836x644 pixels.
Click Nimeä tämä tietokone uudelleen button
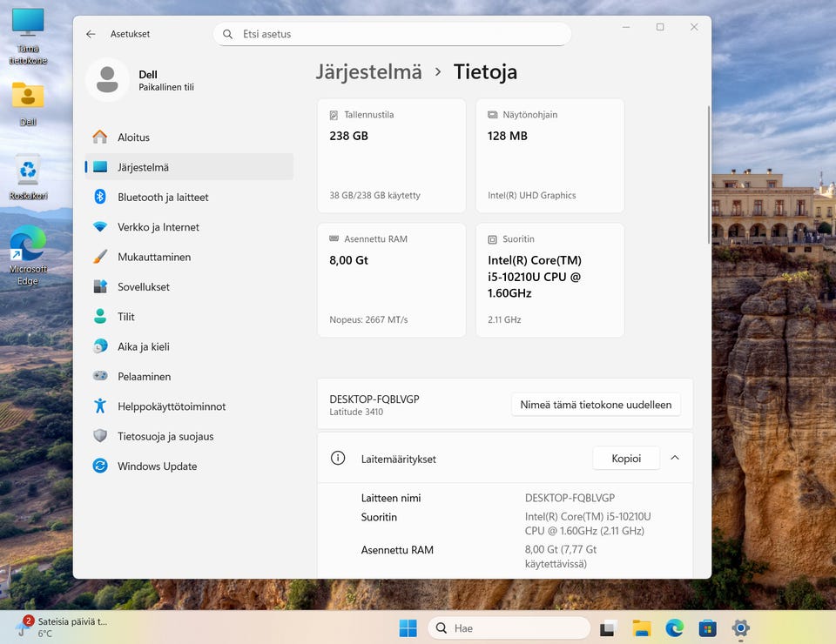coord(596,405)
